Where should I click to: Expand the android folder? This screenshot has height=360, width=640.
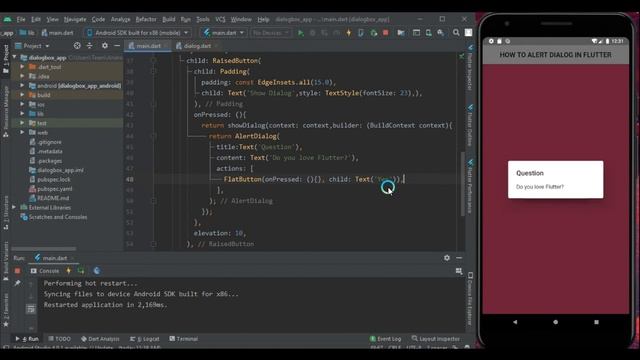pyautogui.click(x=22, y=85)
